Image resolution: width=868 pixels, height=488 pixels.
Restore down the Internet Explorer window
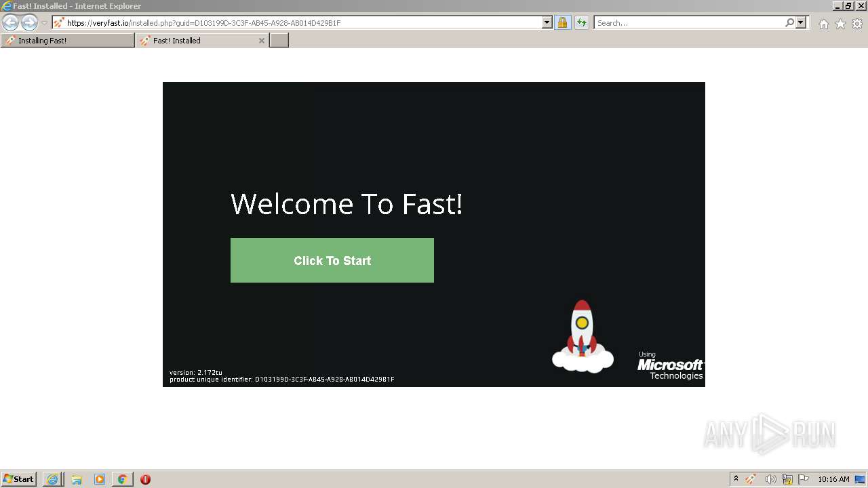point(848,6)
